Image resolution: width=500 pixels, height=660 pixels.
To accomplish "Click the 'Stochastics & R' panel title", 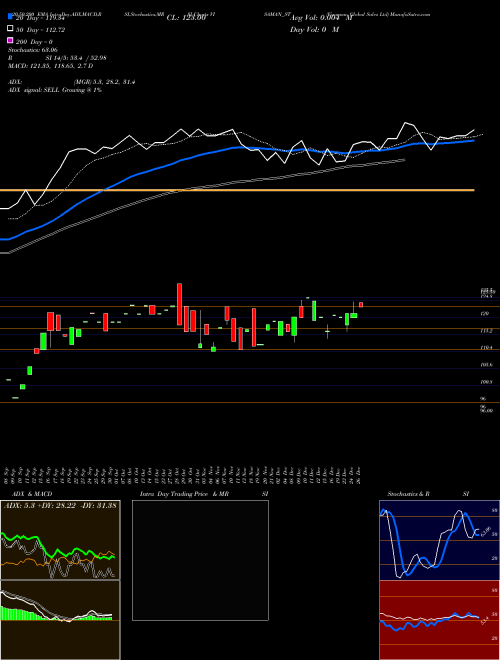I will coord(408,494).
